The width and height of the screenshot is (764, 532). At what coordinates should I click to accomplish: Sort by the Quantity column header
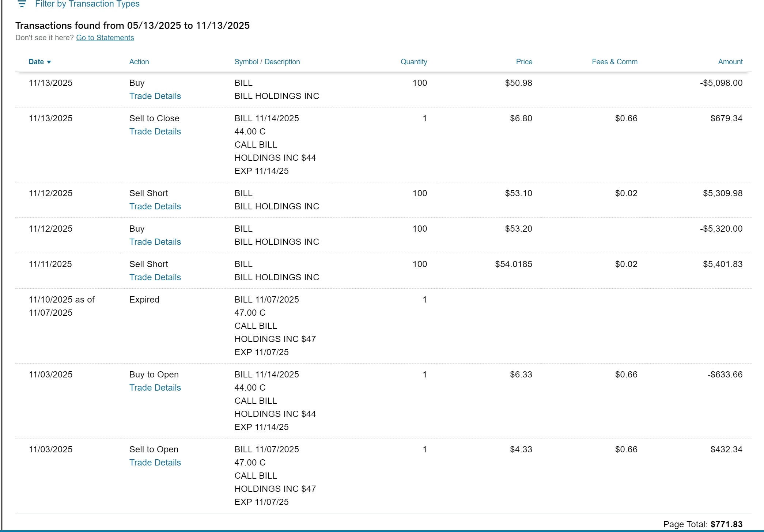pyautogui.click(x=413, y=62)
